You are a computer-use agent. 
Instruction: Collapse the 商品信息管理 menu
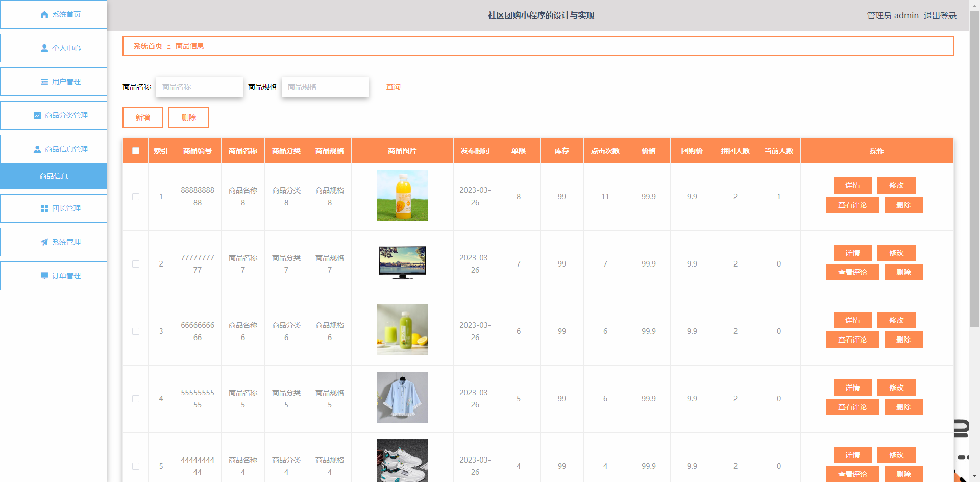click(x=54, y=149)
